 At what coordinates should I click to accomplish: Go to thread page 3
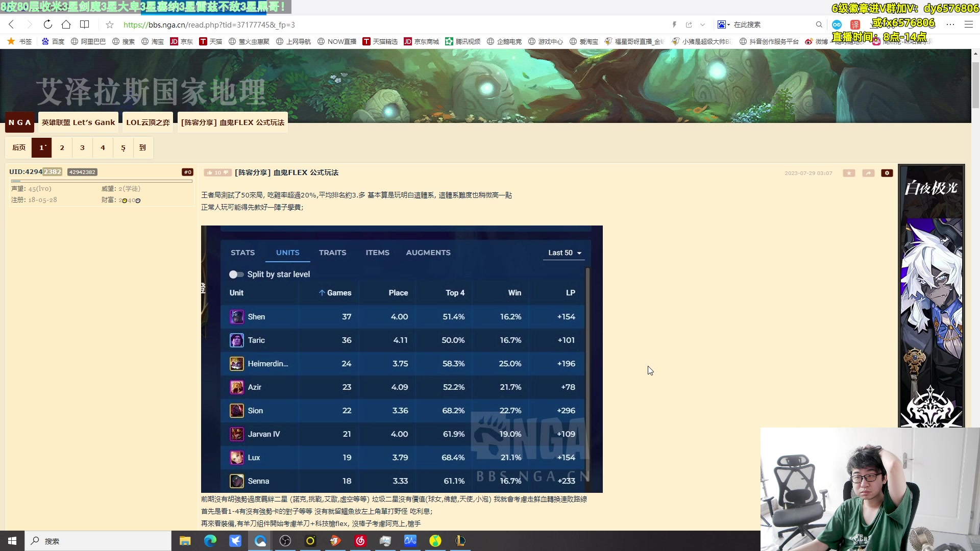(x=82, y=147)
